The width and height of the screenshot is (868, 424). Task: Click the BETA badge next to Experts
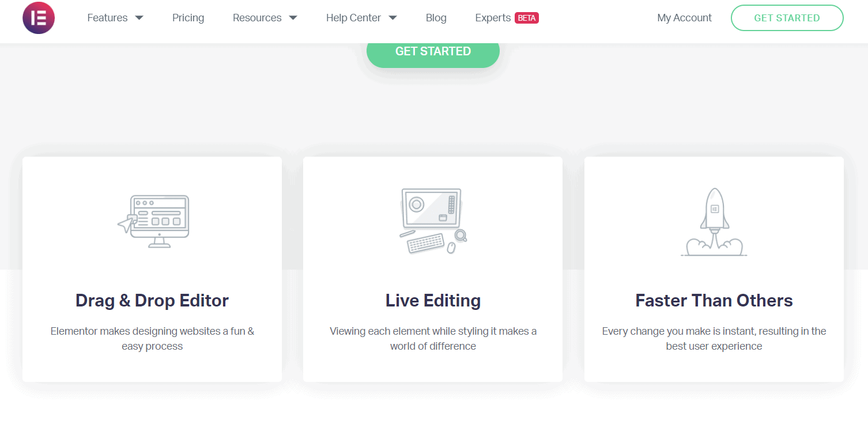527,18
